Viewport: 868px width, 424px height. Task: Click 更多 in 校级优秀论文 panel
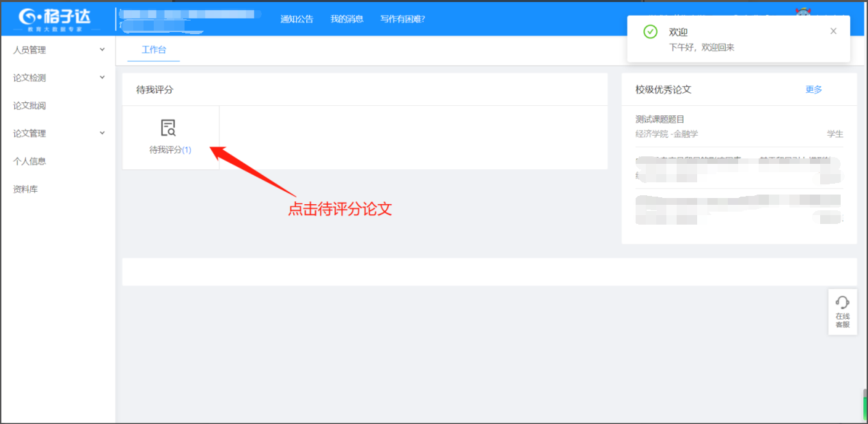point(813,89)
